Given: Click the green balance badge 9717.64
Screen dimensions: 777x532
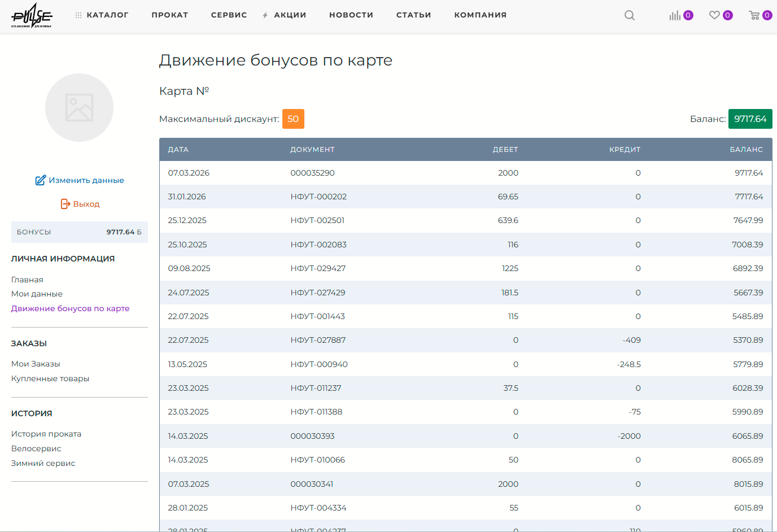Looking at the screenshot, I should [750, 119].
